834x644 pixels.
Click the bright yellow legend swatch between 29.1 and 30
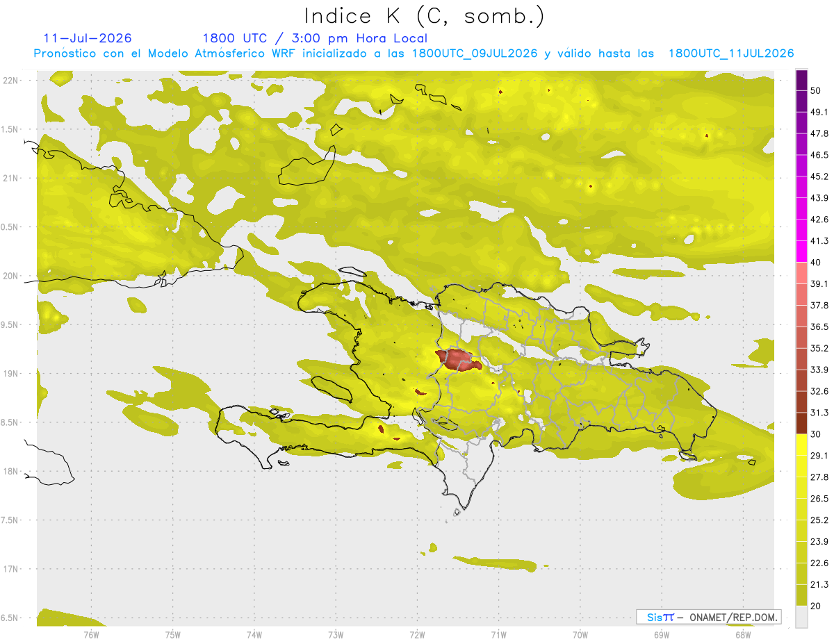click(x=801, y=445)
